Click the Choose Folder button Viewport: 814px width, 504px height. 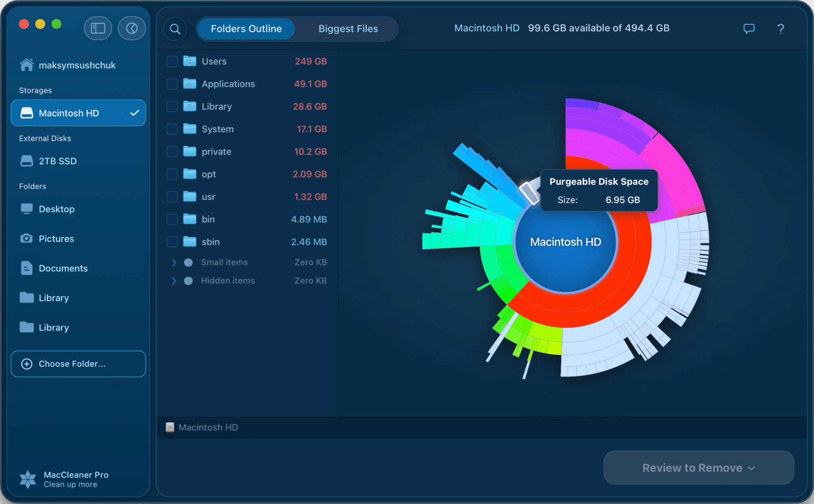(x=78, y=364)
